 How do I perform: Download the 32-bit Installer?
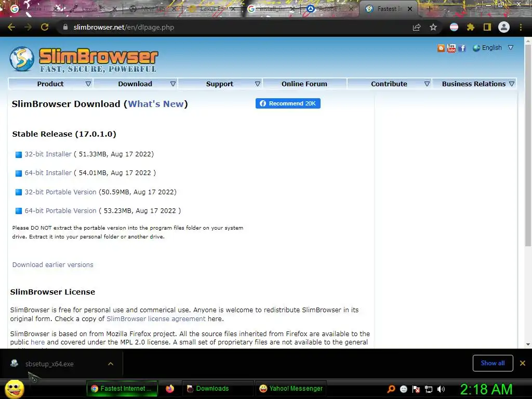coord(48,154)
